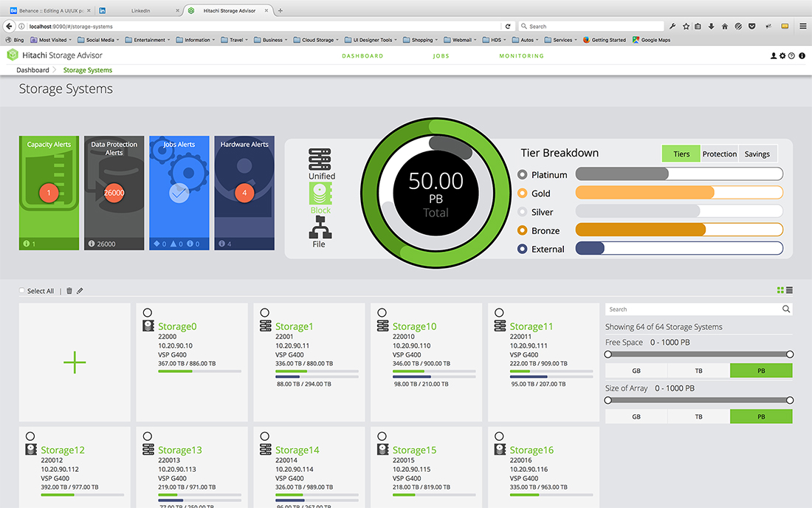The width and height of the screenshot is (812, 508).
Task: Reload the page with refresh icon
Action: click(x=508, y=26)
